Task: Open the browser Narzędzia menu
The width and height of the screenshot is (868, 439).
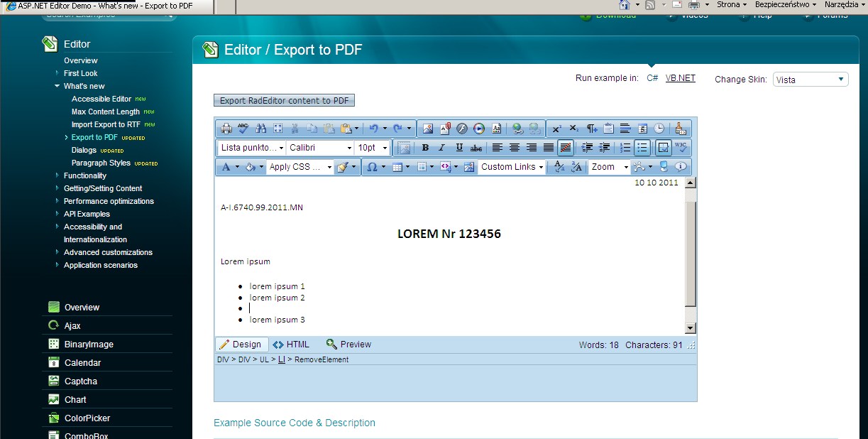Action: [845, 4]
